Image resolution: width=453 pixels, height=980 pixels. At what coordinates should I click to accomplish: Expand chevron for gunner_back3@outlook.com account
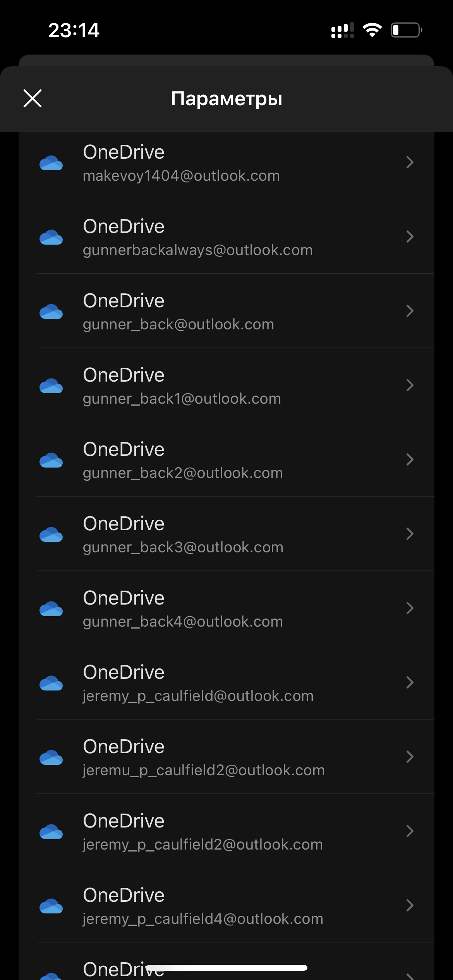pyautogui.click(x=410, y=534)
